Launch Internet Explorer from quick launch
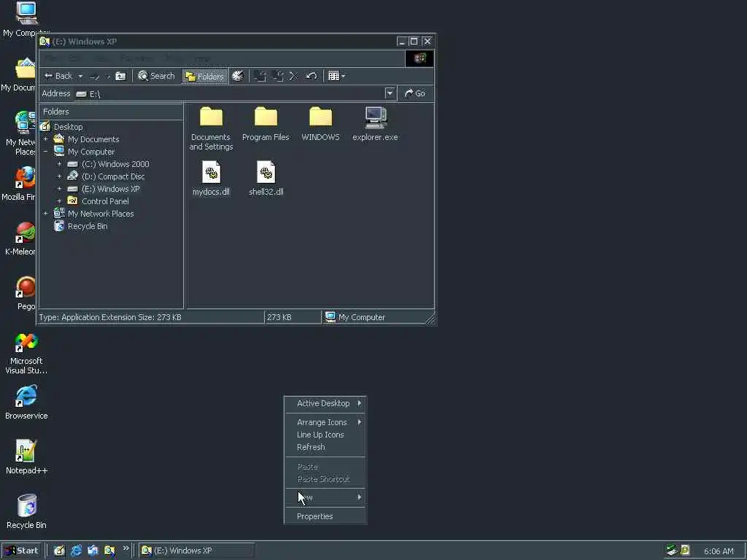This screenshot has width=747, height=560. point(76,551)
